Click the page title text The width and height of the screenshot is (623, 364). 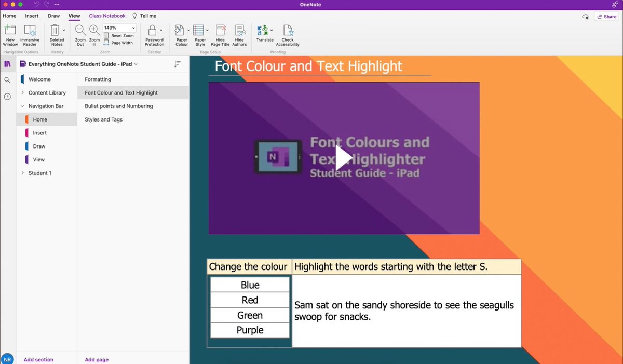(x=308, y=66)
